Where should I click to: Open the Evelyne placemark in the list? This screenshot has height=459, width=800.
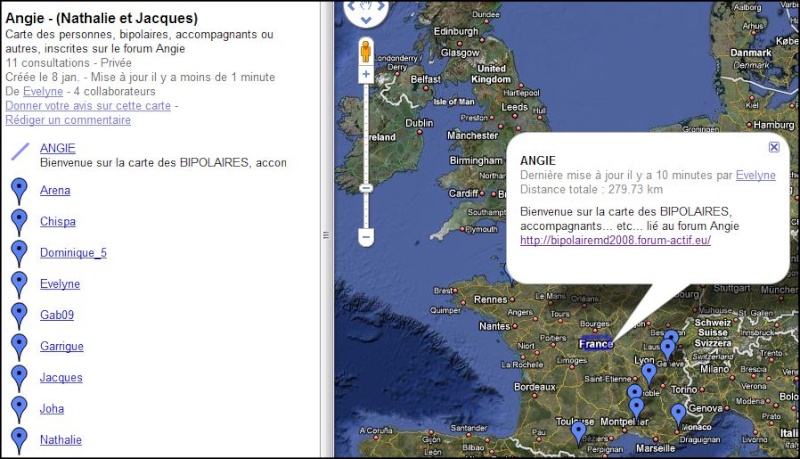point(60,284)
